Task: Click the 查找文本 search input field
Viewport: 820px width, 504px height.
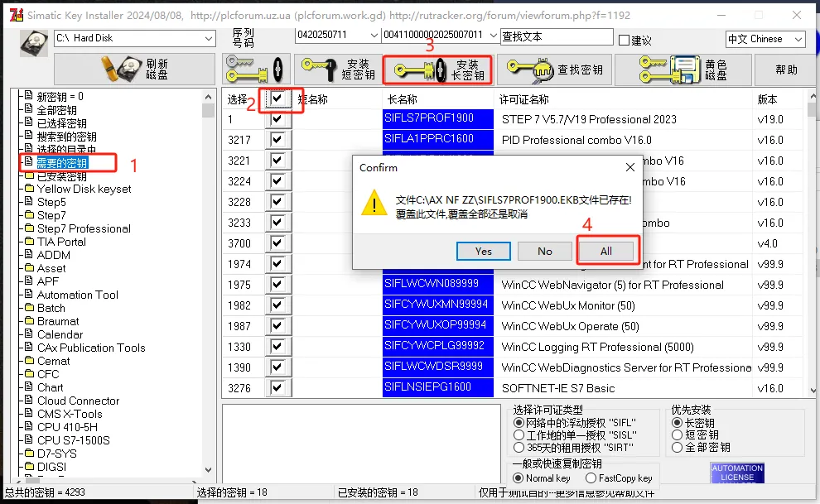Action: (557, 36)
